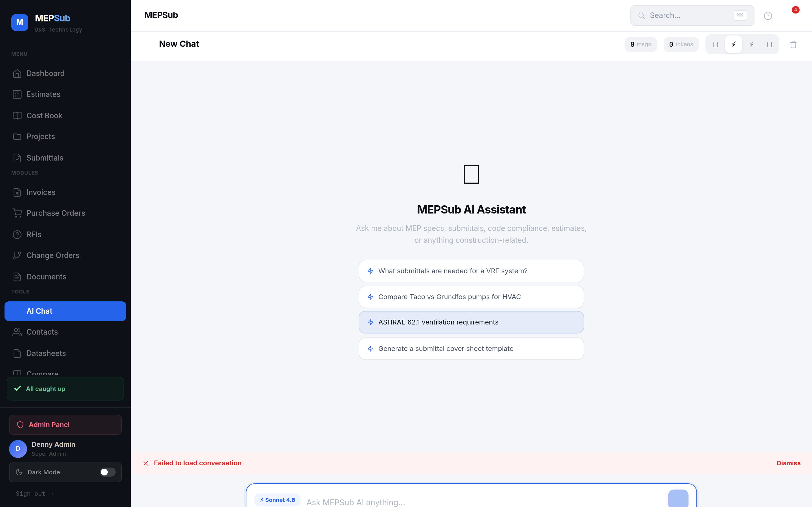Navigate to Submittals in the sidebar
The height and width of the screenshot is (507, 812).
point(45,158)
